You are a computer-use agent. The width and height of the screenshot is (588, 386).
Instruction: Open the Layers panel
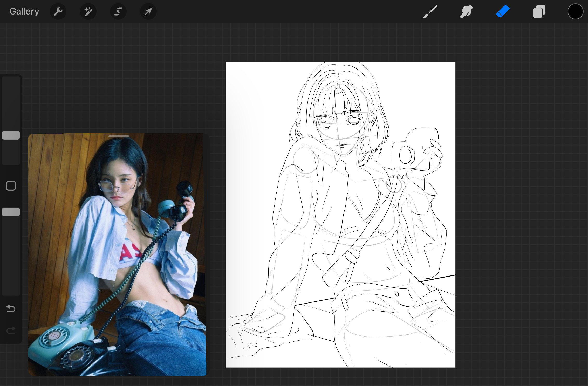click(x=539, y=11)
